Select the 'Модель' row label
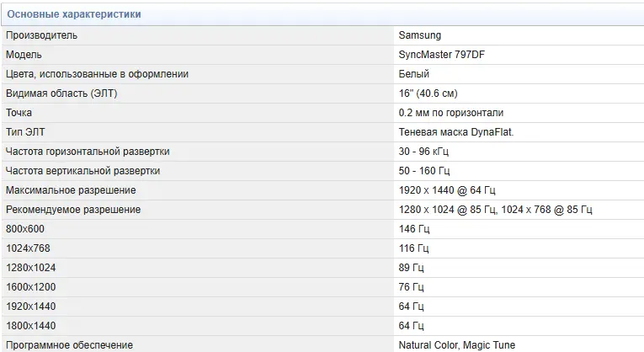This screenshot has width=644, height=352. [24, 55]
